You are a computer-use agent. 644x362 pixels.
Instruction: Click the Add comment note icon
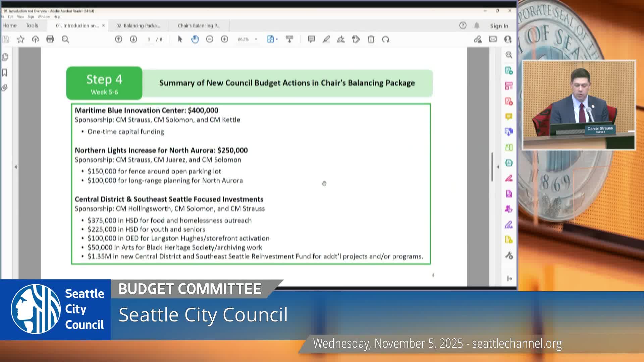pos(311,39)
